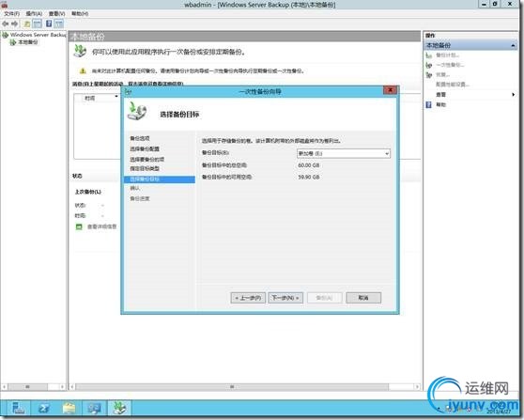
Task: Open File Explorer from the taskbar
Action: [x=69, y=408]
